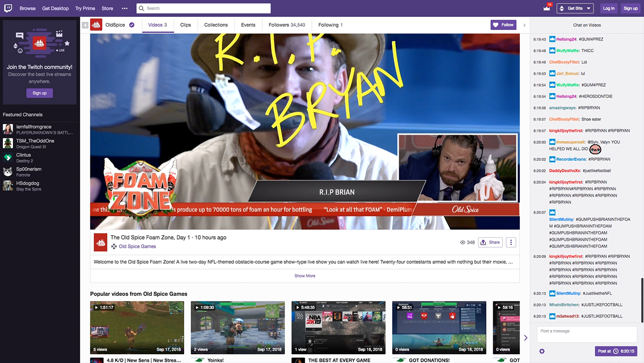
Task: Click the top-right Sign up button
Action: point(630,8)
